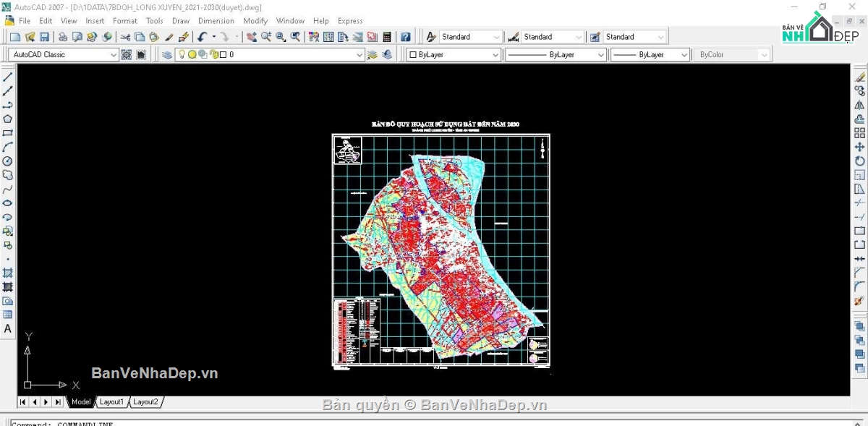This screenshot has height=426, width=868.
Task: Expand the Standard text style dropdown
Action: 495,37
